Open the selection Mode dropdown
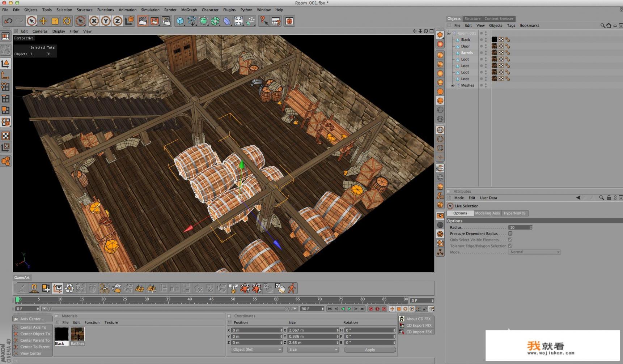The height and width of the screenshot is (364, 623). [x=534, y=252]
